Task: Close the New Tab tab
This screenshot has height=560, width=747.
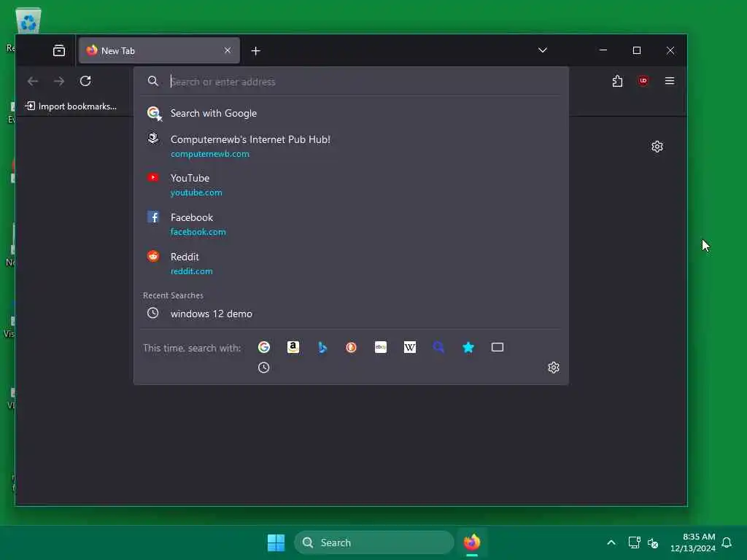Action: pyautogui.click(x=228, y=50)
